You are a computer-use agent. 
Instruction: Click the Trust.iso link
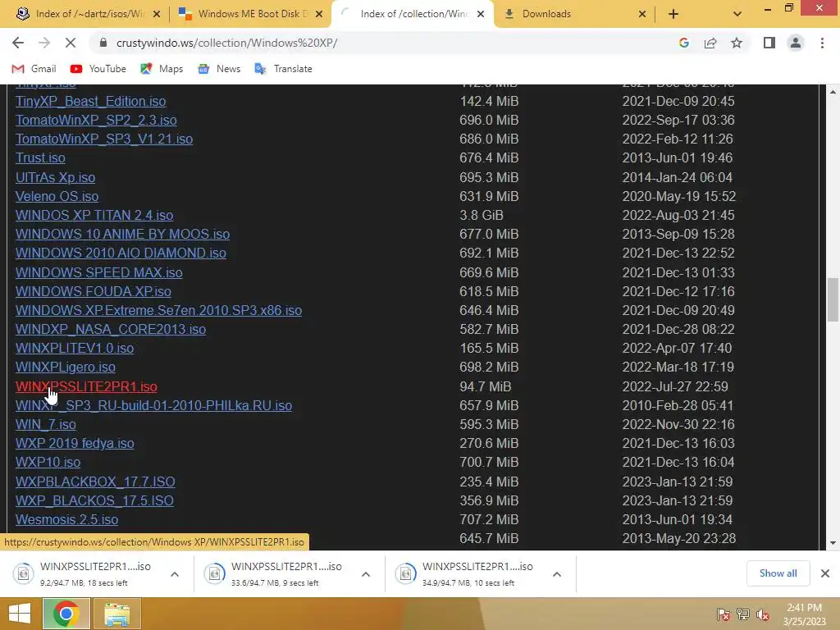point(40,158)
